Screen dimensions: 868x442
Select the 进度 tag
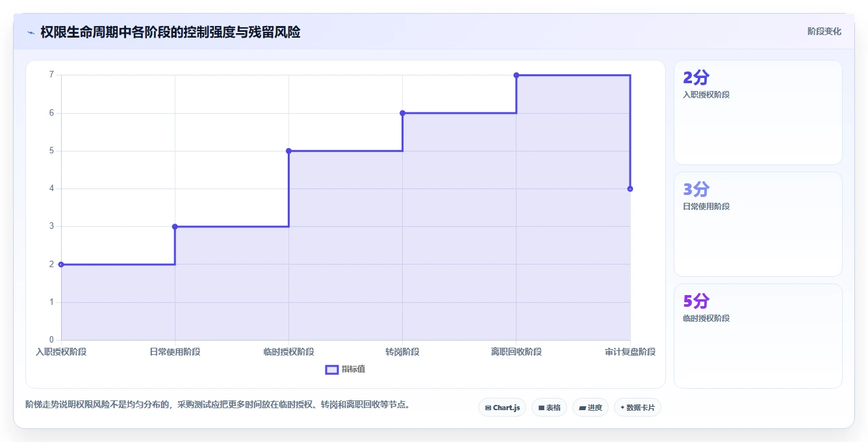coord(590,408)
